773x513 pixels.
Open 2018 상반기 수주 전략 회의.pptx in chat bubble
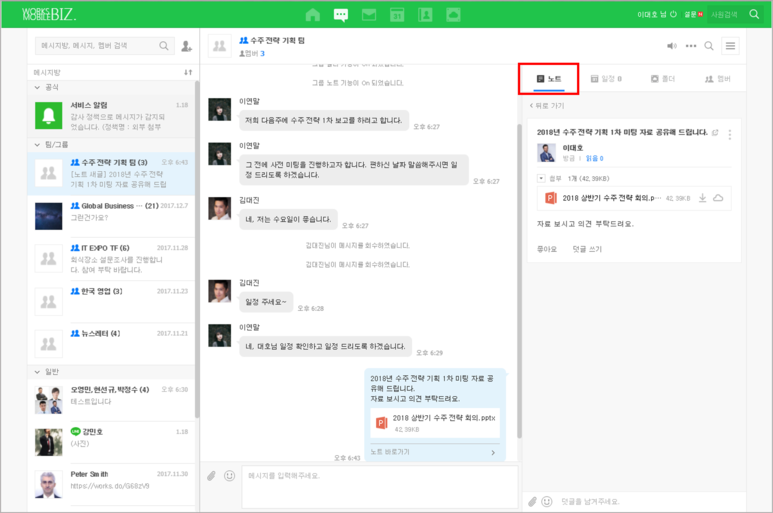435,423
